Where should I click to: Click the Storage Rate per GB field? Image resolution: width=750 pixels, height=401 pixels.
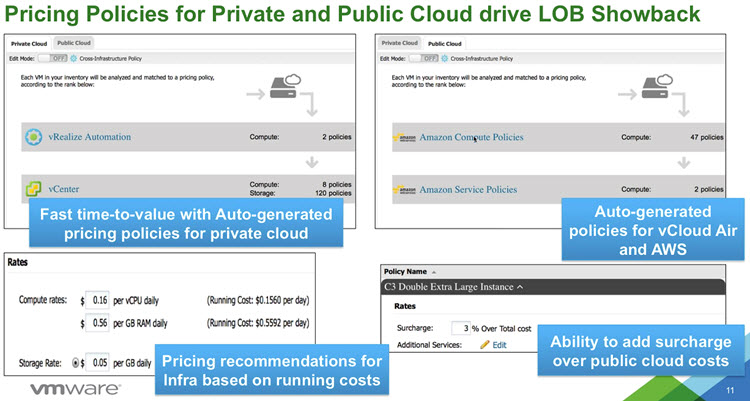[x=97, y=363]
